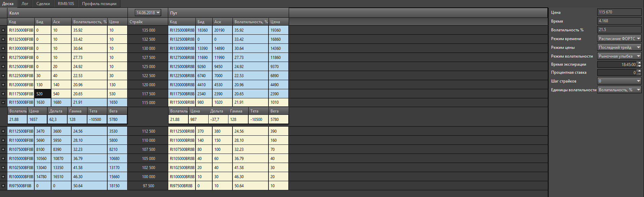
Task: Open the Профиль позиции tab
Action: tap(99, 4)
